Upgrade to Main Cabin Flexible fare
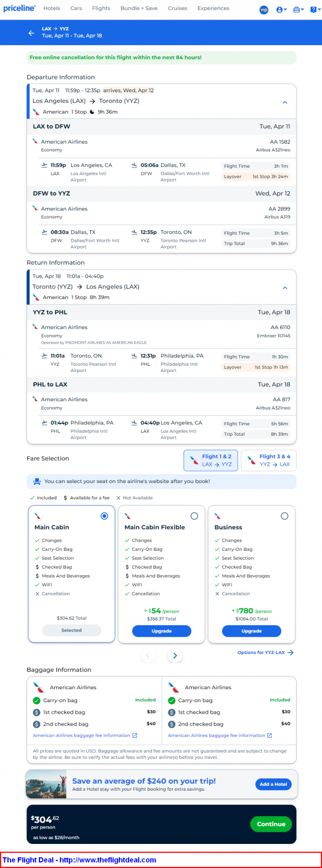The height and width of the screenshot is (868, 322). pyautogui.click(x=161, y=631)
